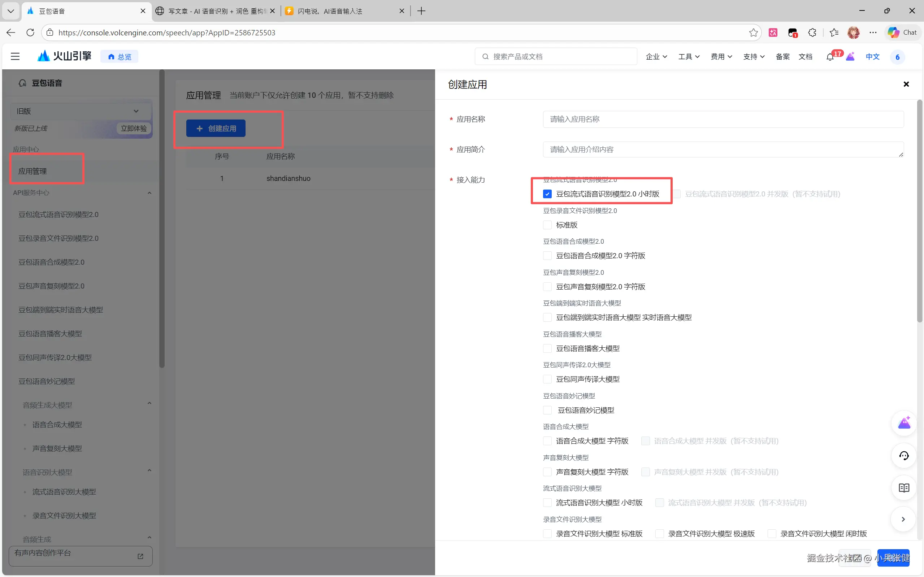Click the customer service headset floating icon
Viewport: 924px width, 577px height.
click(904, 455)
